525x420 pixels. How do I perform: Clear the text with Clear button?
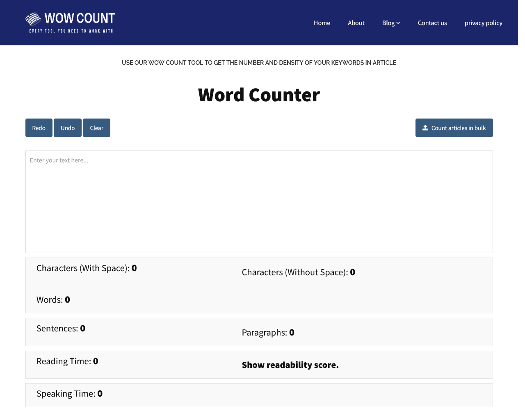pos(96,128)
